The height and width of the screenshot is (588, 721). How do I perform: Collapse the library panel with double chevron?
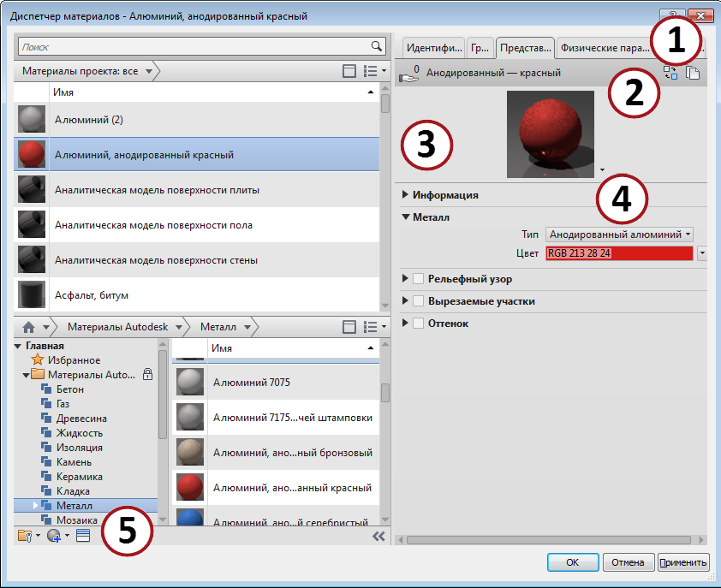coord(378,536)
